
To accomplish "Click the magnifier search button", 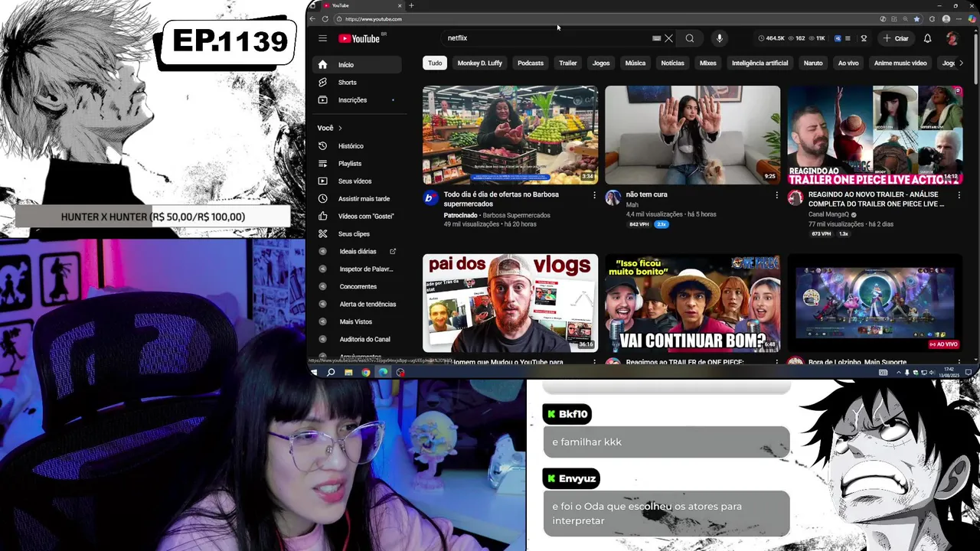I will [x=690, y=38].
